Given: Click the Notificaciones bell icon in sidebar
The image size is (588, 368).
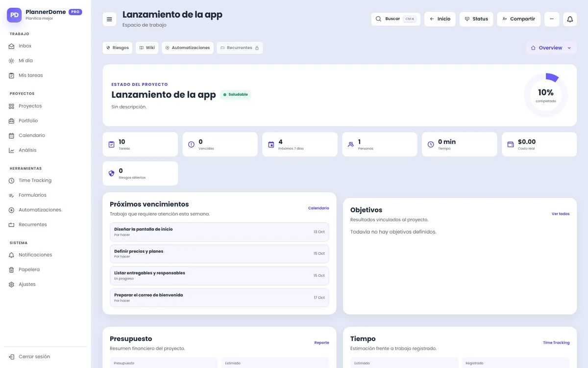Looking at the screenshot, I should click(12, 255).
